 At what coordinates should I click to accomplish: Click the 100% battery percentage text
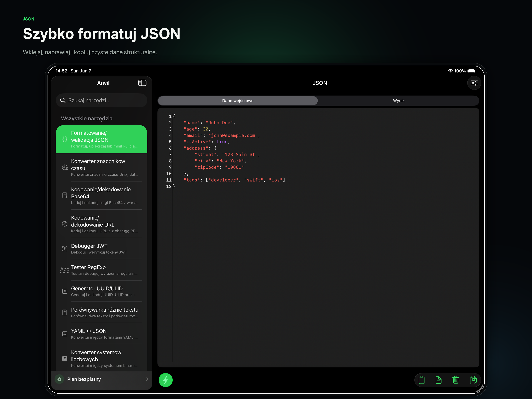460,71
